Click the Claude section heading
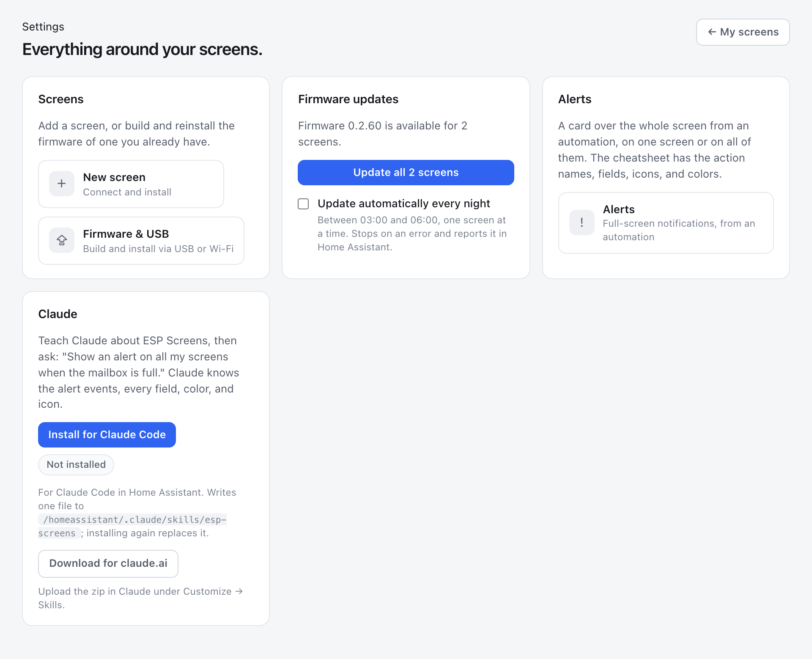This screenshot has width=812, height=659. coord(58,314)
